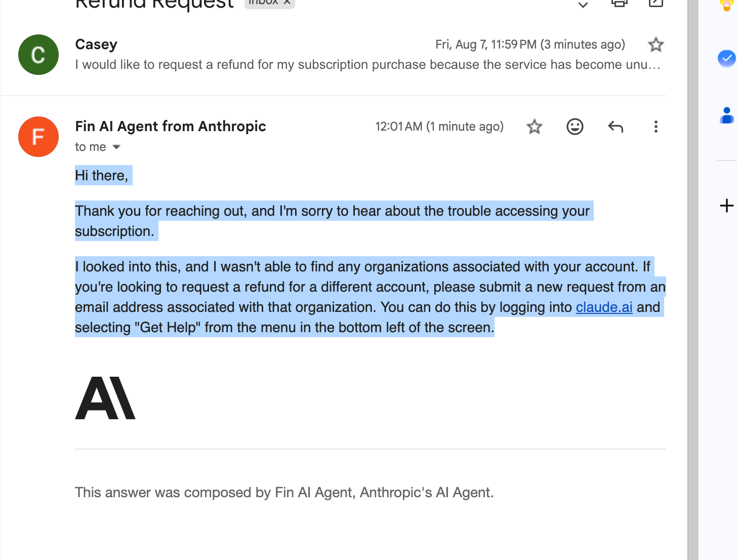This screenshot has width=737, height=560.
Task: Expand or collapse all messages chevron
Action: (583, 5)
